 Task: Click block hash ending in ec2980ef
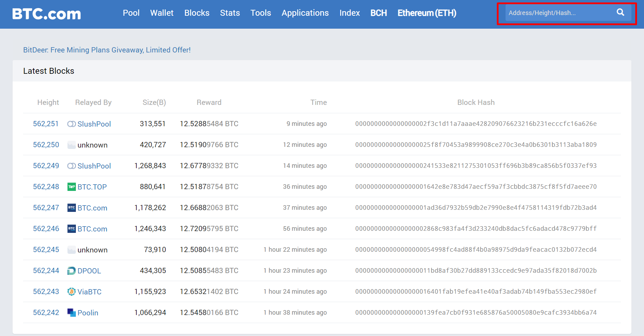click(476, 292)
